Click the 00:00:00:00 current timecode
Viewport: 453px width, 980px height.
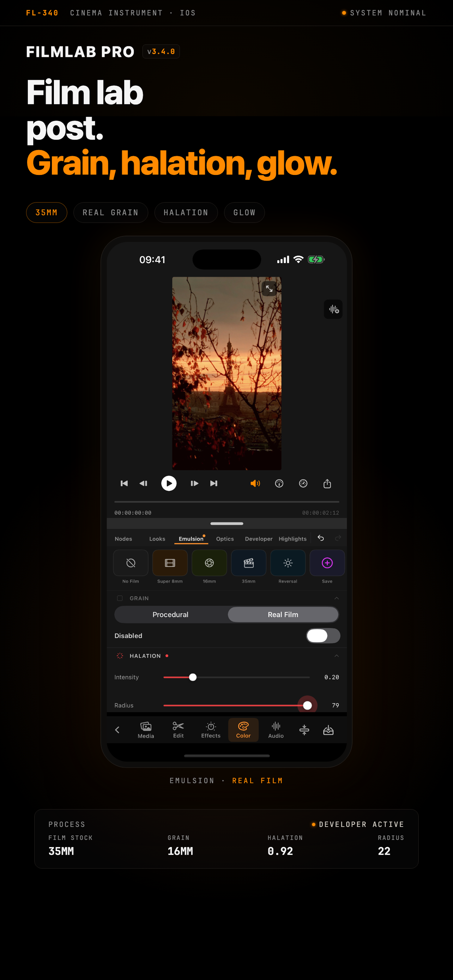133,513
